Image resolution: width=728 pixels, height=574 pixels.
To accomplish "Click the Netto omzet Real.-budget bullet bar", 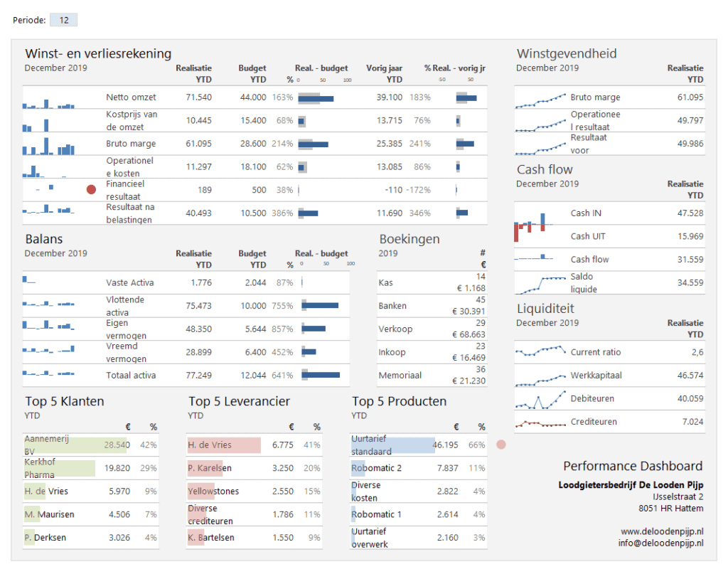I will [316, 98].
